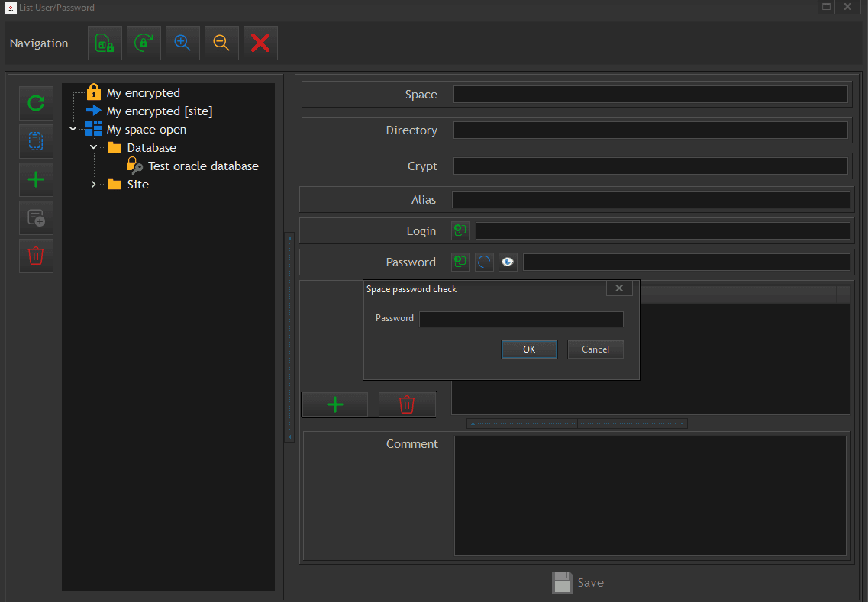
Task: Toggle password visibility eye icon
Action: (x=508, y=262)
